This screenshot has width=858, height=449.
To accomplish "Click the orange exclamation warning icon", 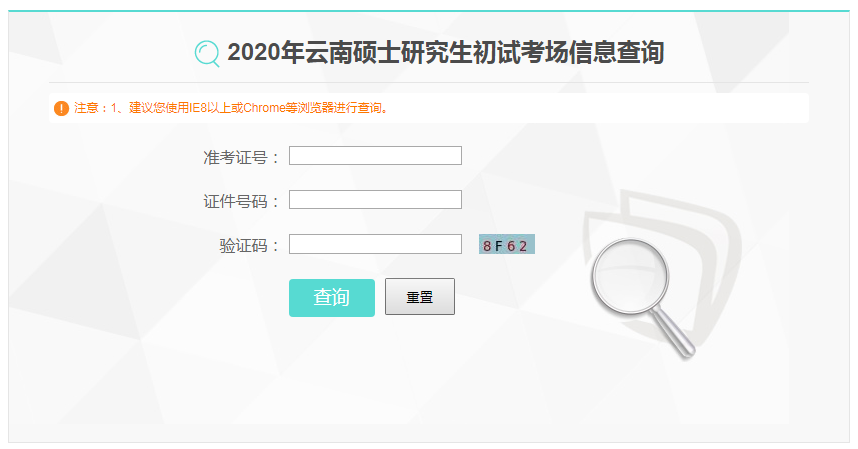I will click(x=61, y=108).
